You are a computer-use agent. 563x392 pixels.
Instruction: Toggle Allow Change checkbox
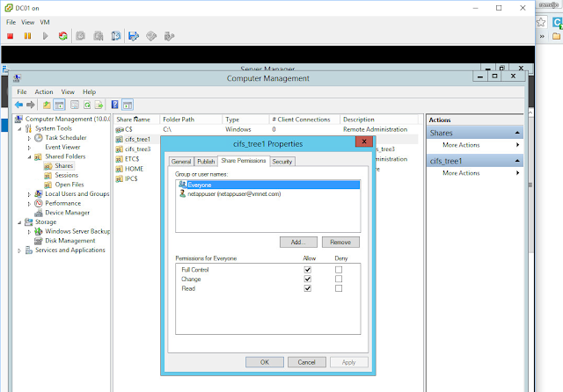point(307,279)
